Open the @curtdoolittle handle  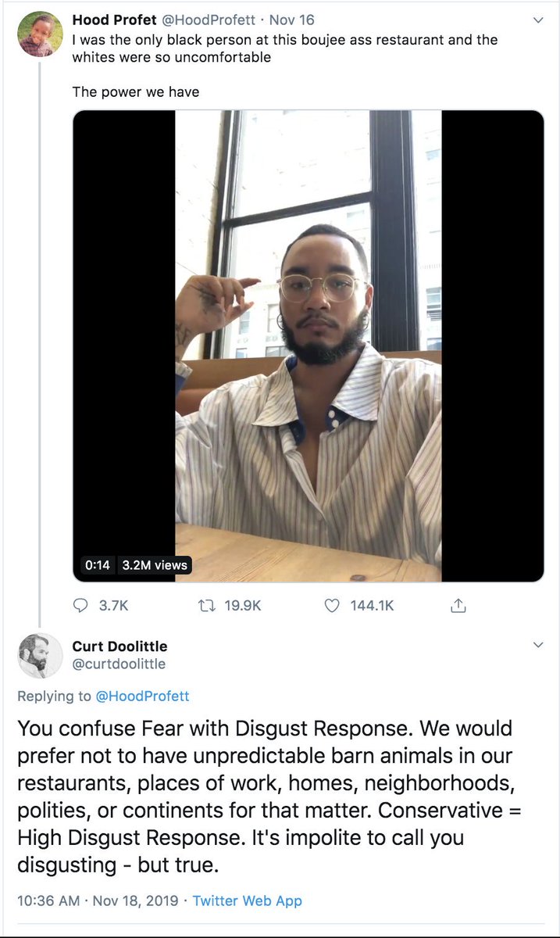(119, 664)
